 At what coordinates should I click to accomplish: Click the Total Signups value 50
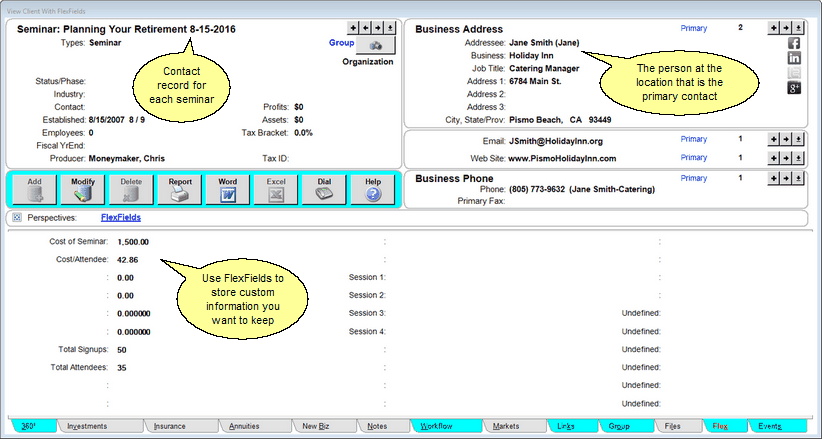(x=122, y=350)
